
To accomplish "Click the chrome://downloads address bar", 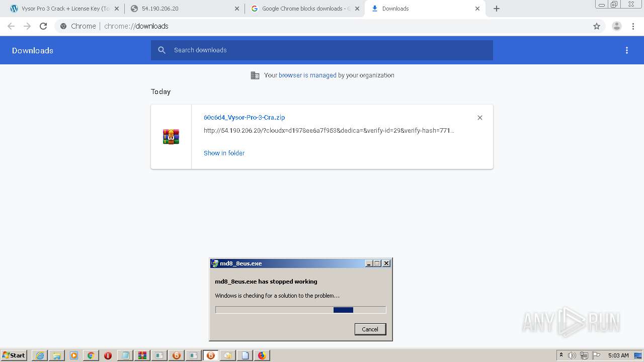I will point(322,26).
